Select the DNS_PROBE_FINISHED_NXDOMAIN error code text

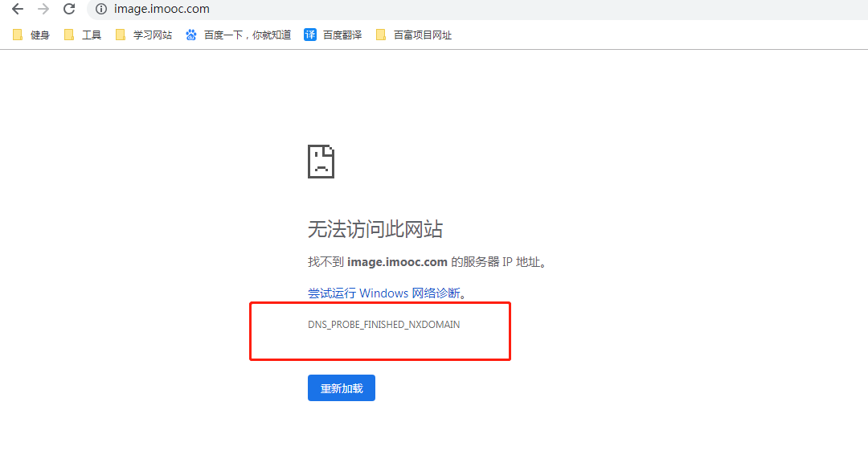pyautogui.click(x=383, y=324)
